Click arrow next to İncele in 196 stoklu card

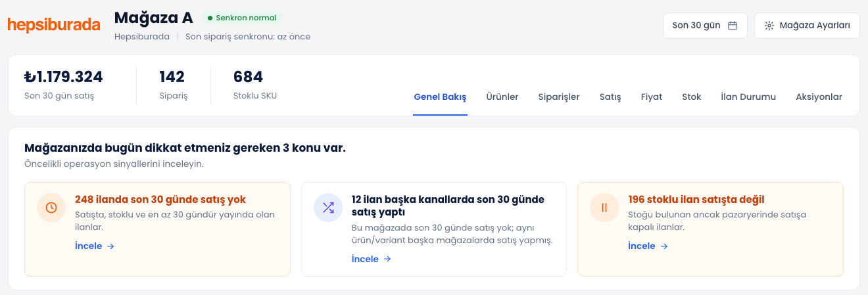(x=664, y=246)
